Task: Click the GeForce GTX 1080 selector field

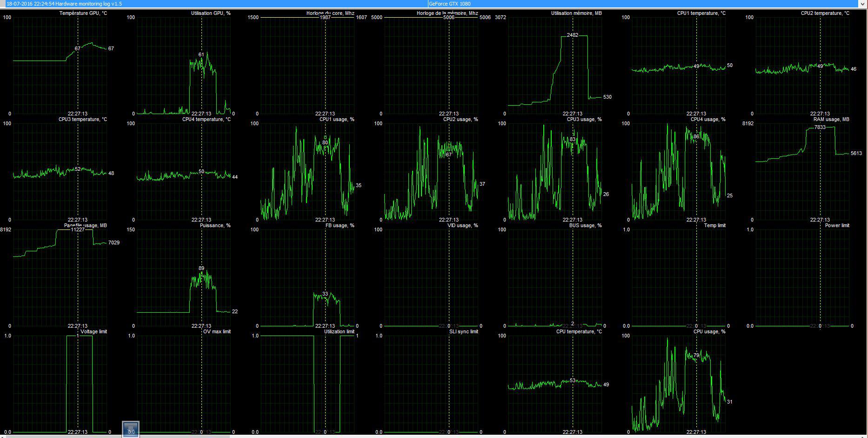Action: (643, 3)
